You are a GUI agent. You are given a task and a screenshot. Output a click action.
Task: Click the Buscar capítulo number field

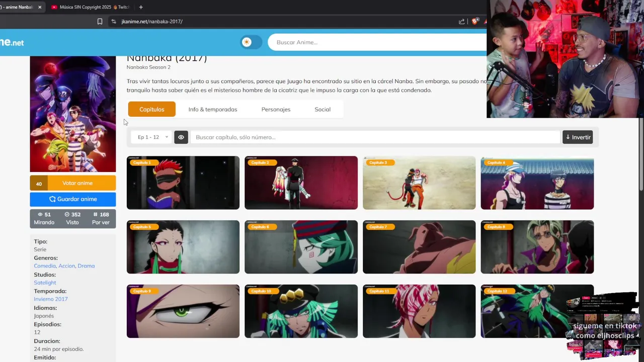point(375,137)
